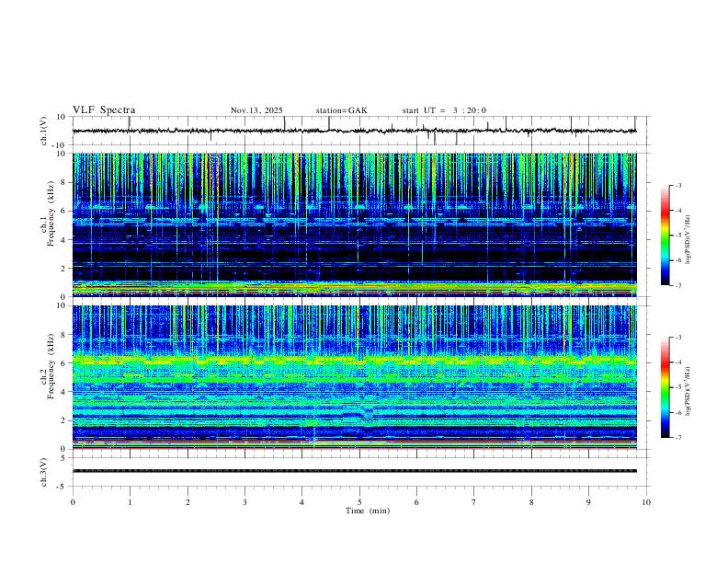Click the "VLF Spectra" title text
The height and width of the screenshot is (563, 728).
104,110
